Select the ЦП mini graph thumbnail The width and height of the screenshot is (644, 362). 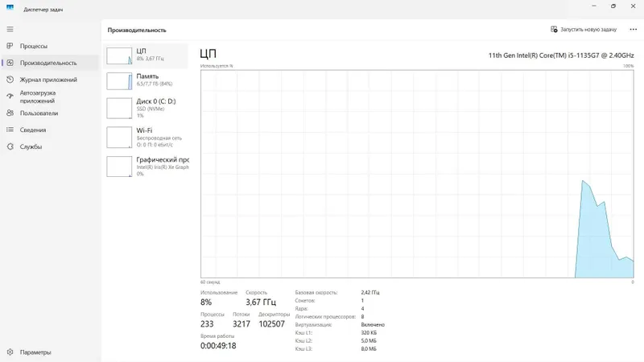coord(119,56)
